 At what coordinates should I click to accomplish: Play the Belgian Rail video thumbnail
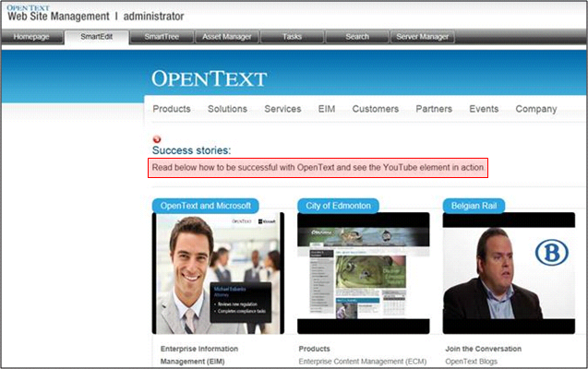point(509,273)
